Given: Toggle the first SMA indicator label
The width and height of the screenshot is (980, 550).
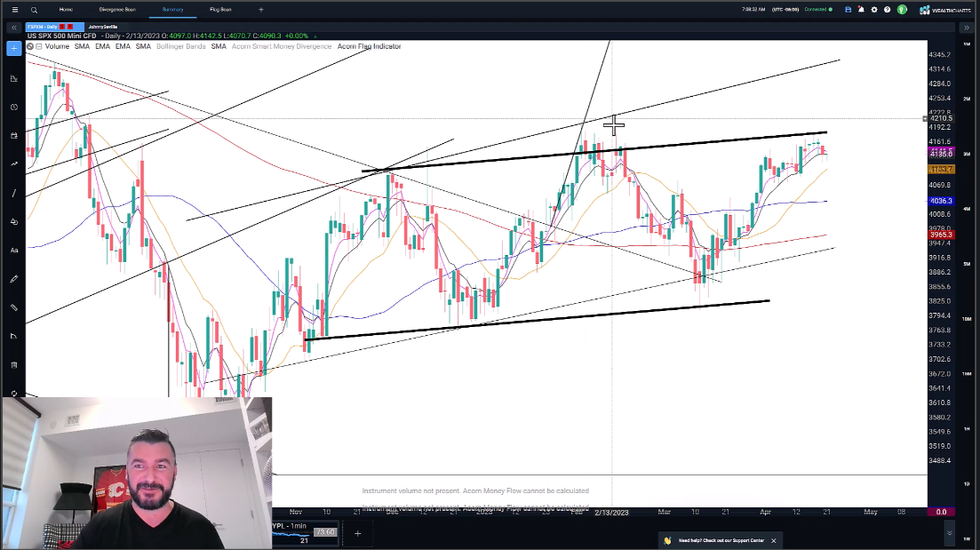Looking at the screenshot, I should [82, 46].
